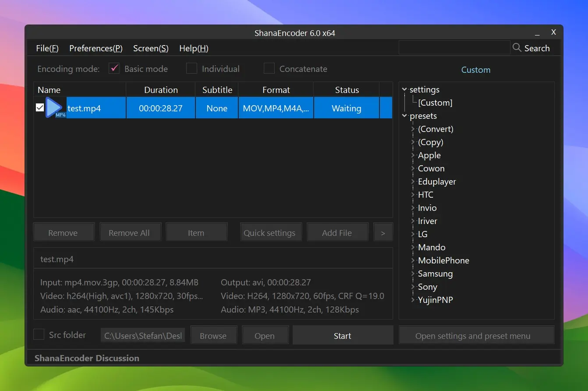Select the [Custom] settings item
The image size is (588, 391).
[435, 103]
